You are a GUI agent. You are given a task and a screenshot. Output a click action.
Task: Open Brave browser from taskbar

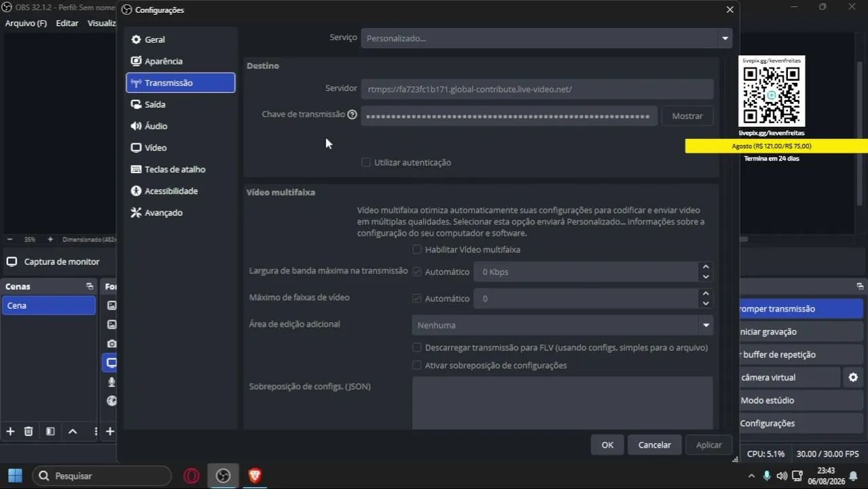[x=255, y=476]
